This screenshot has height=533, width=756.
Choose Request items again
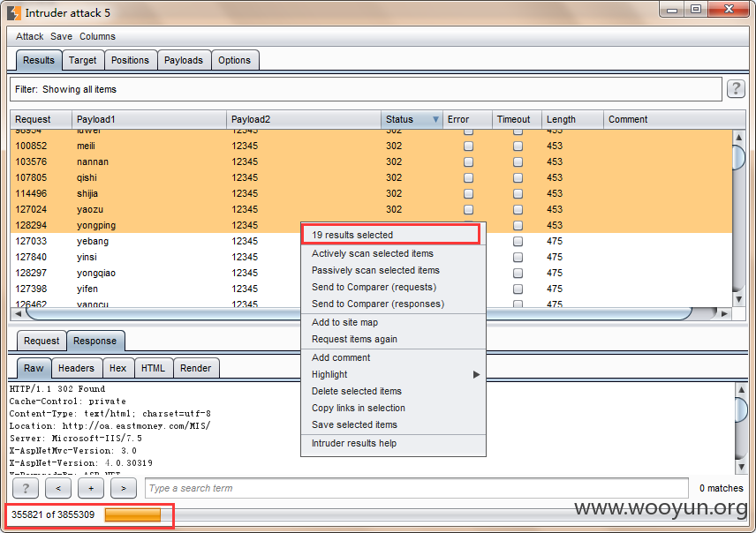tap(393, 339)
